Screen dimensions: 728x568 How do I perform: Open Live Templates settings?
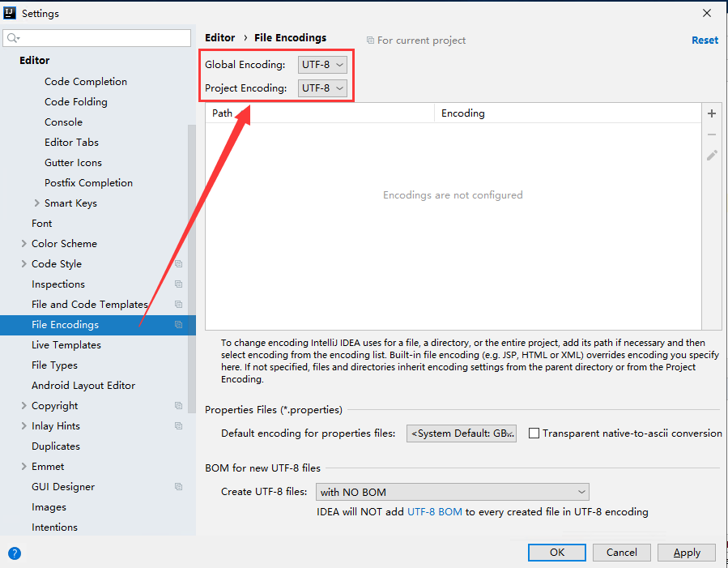(x=66, y=345)
